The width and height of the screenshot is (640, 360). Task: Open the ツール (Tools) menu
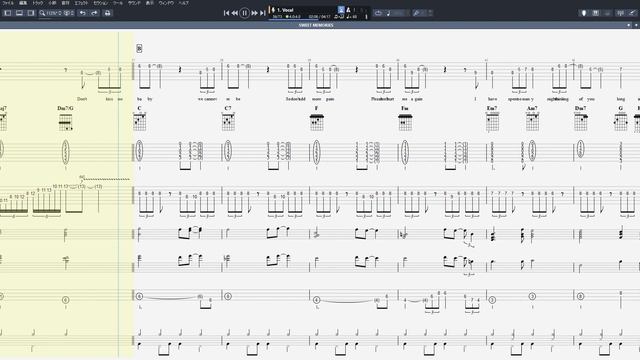click(118, 3)
